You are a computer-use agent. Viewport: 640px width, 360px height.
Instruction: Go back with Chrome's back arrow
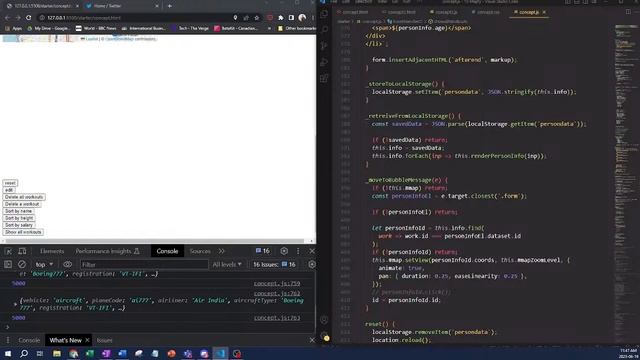(7, 18)
